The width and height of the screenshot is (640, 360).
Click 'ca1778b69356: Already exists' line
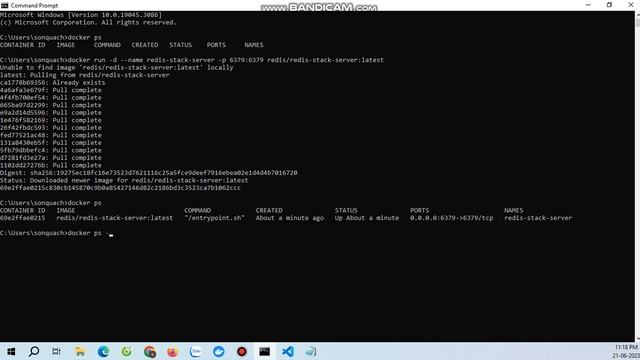pos(53,82)
